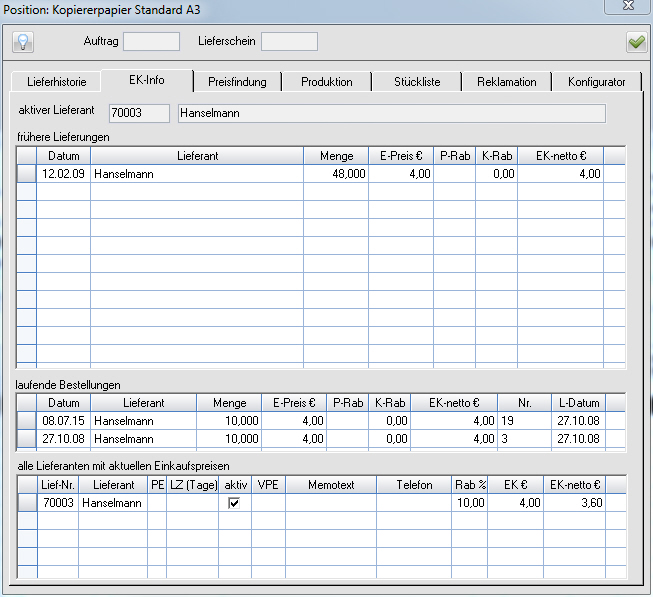653x597 pixels.
Task: Confirm with the green checkmark button
Action: pos(636,42)
